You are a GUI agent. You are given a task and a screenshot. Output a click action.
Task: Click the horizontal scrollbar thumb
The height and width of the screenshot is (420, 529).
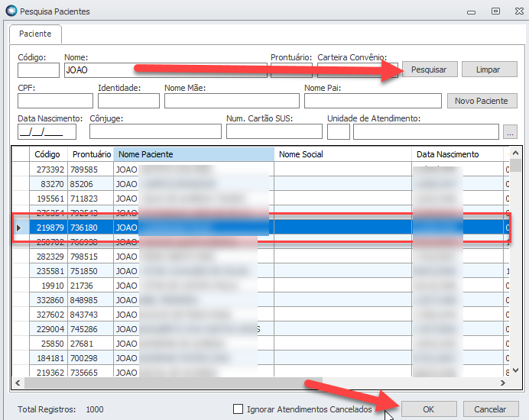click(173, 383)
